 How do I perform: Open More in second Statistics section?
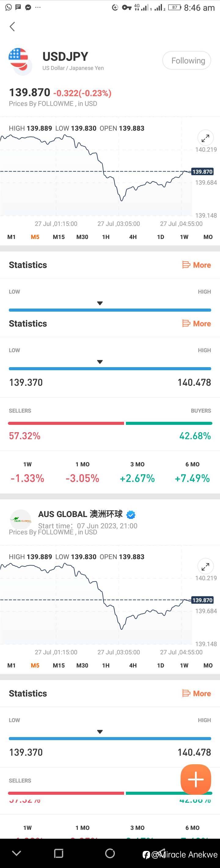(197, 324)
